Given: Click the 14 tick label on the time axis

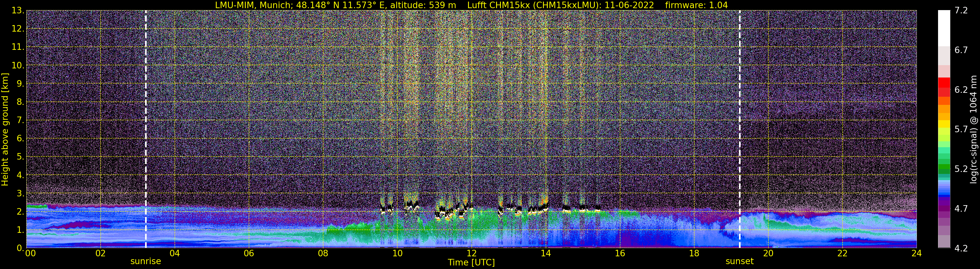Looking at the screenshot, I should tap(545, 253).
